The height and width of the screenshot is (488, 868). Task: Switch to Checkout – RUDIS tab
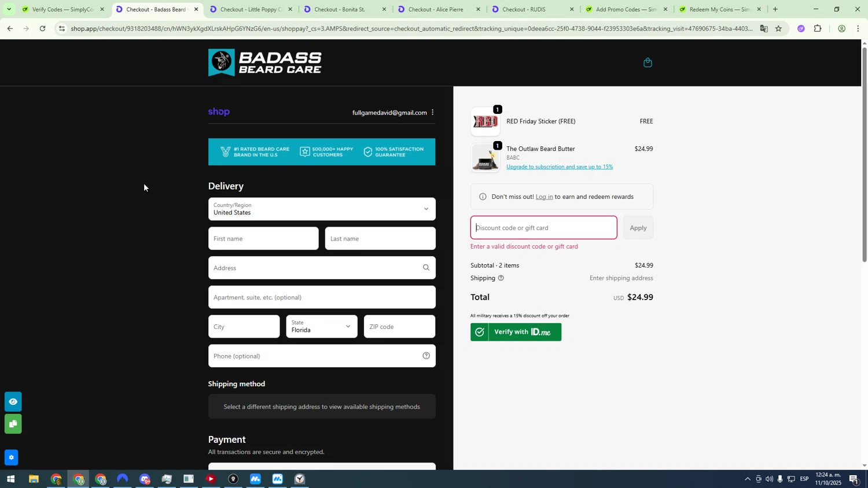pyautogui.click(x=533, y=9)
